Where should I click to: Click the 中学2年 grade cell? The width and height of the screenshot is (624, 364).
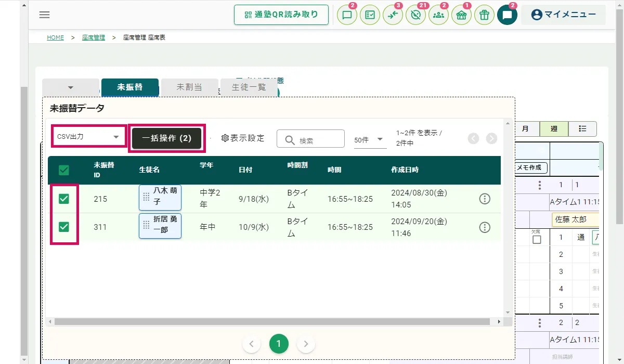[x=210, y=199]
